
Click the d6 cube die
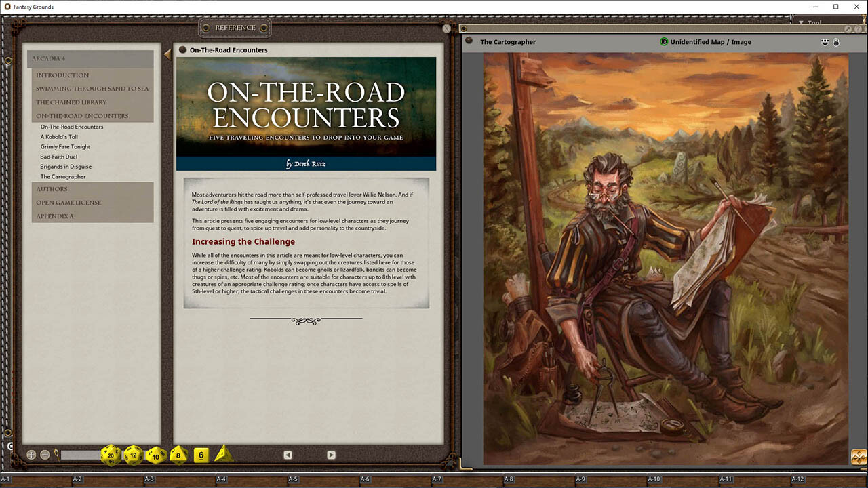pyautogui.click(x=200, y=455)
